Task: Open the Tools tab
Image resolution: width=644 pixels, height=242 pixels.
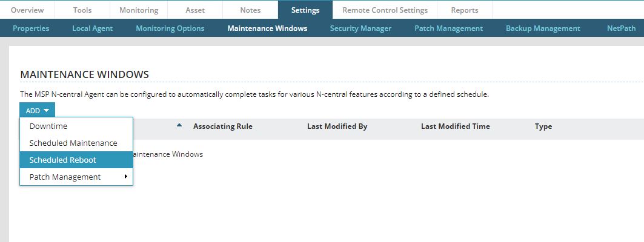Action: tap(82, 10)
